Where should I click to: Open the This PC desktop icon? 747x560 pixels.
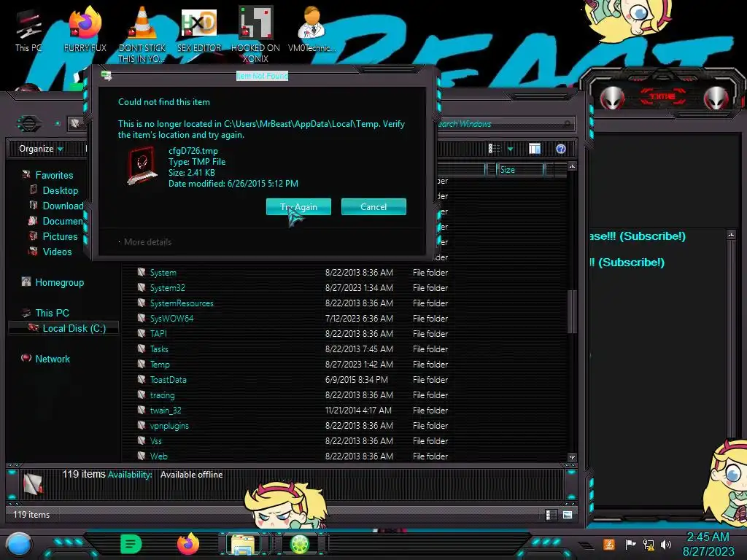(28, 29)
